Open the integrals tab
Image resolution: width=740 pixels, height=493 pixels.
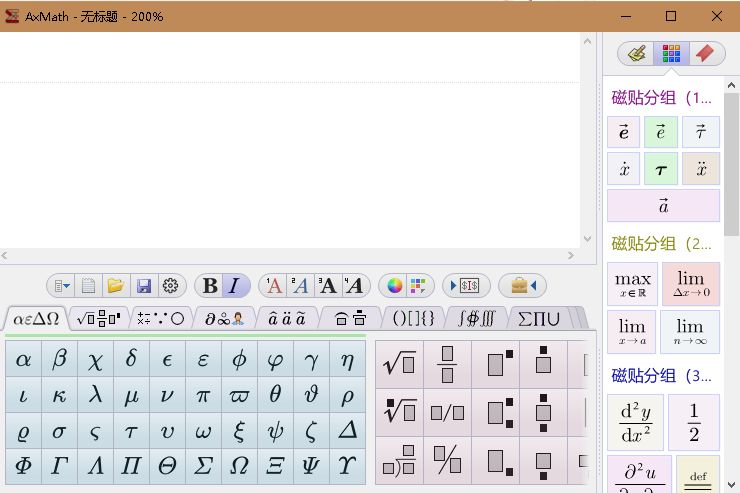[476, 319]
